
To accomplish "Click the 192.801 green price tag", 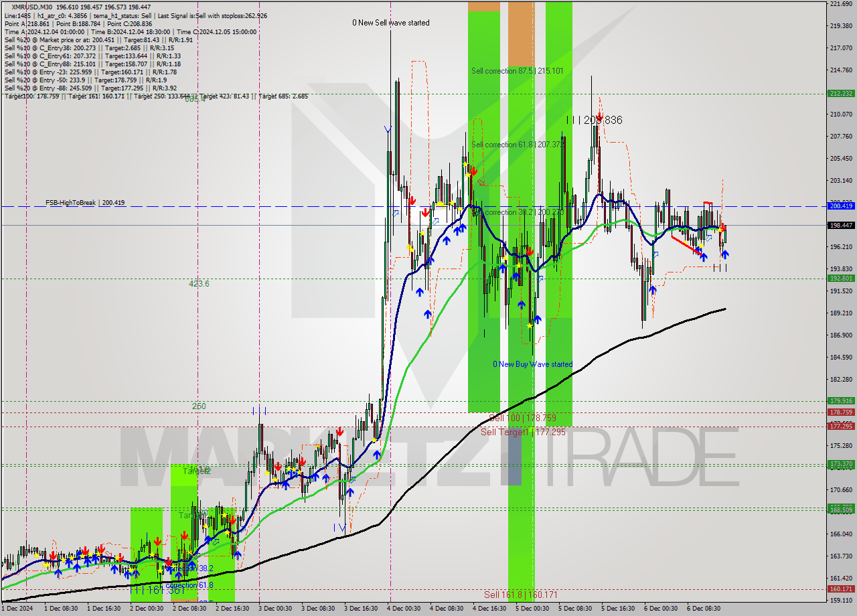I will point(841,278).
